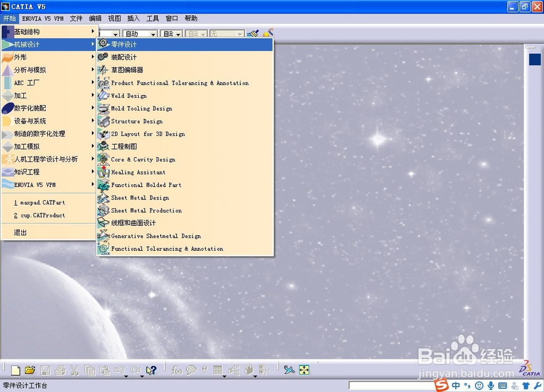Screen dimensions: 544x392
Task: Choose Product Functional Tolerancing & Annotation
Action: (185, 83)
